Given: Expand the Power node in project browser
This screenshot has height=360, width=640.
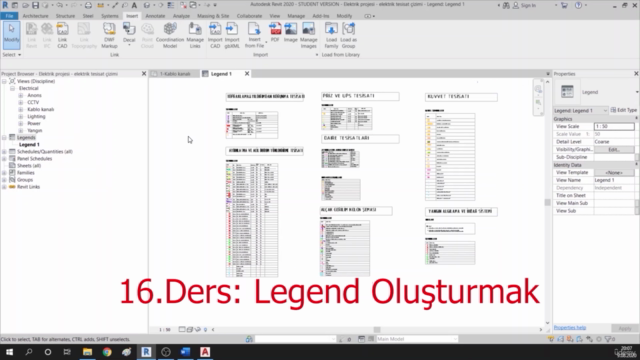Looking at the screenshot, I should coord(20,123).
